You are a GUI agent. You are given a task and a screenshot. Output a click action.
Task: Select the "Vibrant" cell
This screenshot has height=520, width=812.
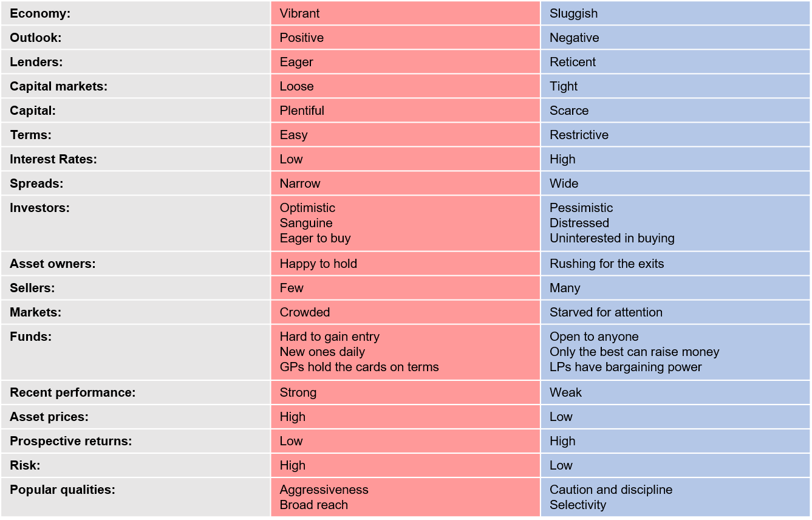299,13
